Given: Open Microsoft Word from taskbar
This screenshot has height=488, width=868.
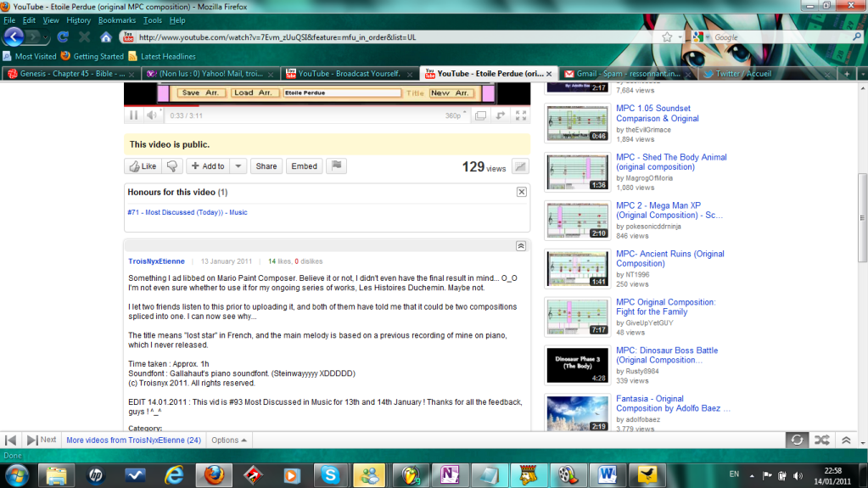Looking at the screenshot, I should click(608, 475).
